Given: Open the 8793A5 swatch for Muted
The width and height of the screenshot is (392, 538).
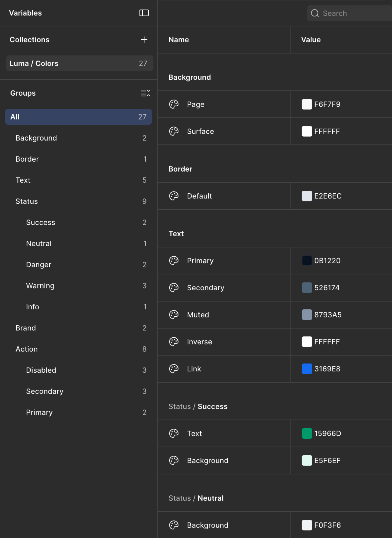Looking at the screenshot, I should (307, 315).
